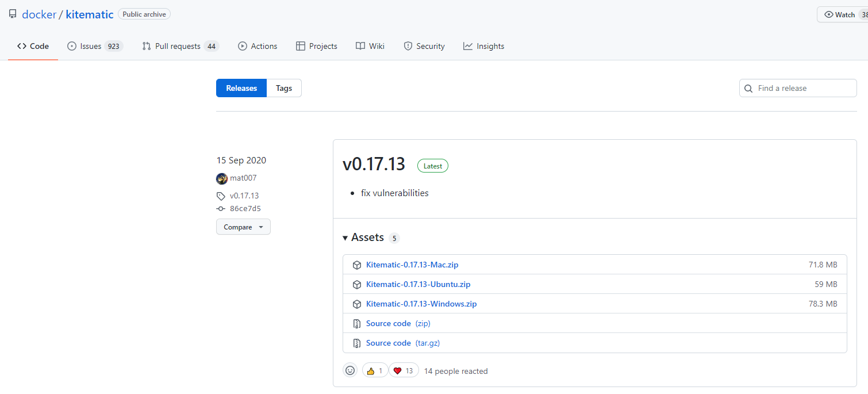The width and height of the screenshot is (868, 394).
Task: Collapse the Assets section
Action: coord(363,237)
